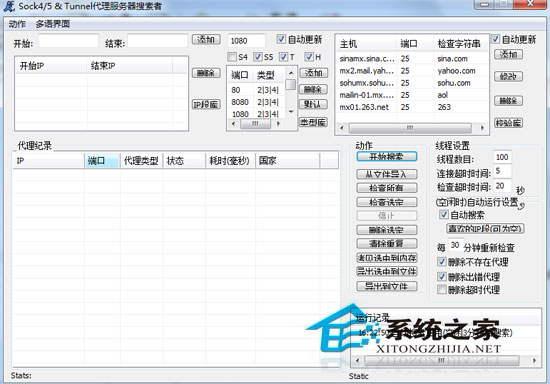550x384 pixels.
Task: Select the 1080 row in port list
Action: tap(256, 114)
